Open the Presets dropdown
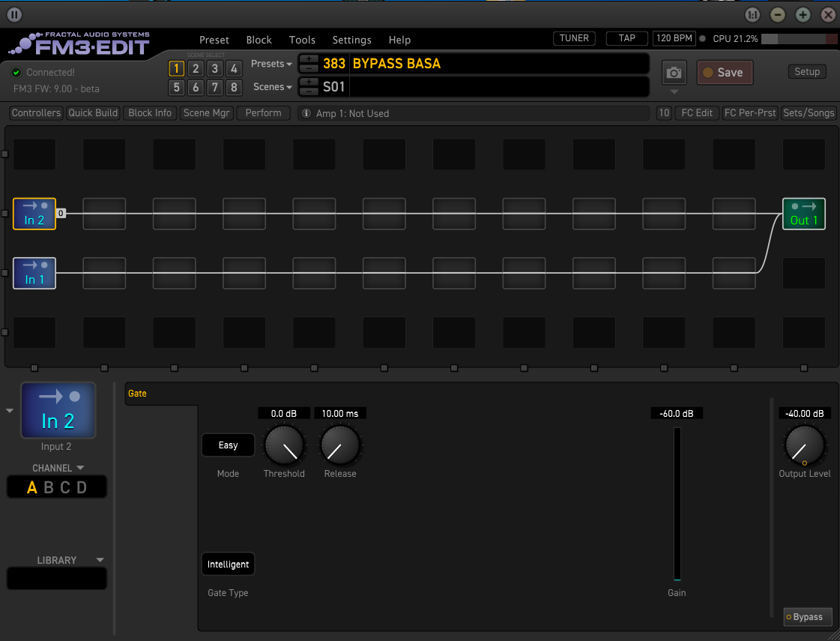 tap(271, 64)
